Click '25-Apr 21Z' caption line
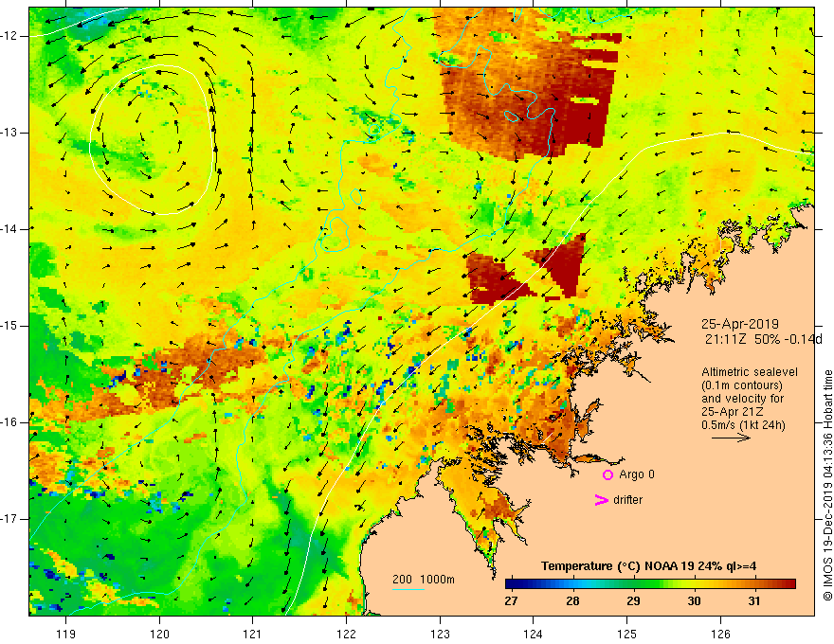Screen dimensions: 834x644 coord(734,412)
